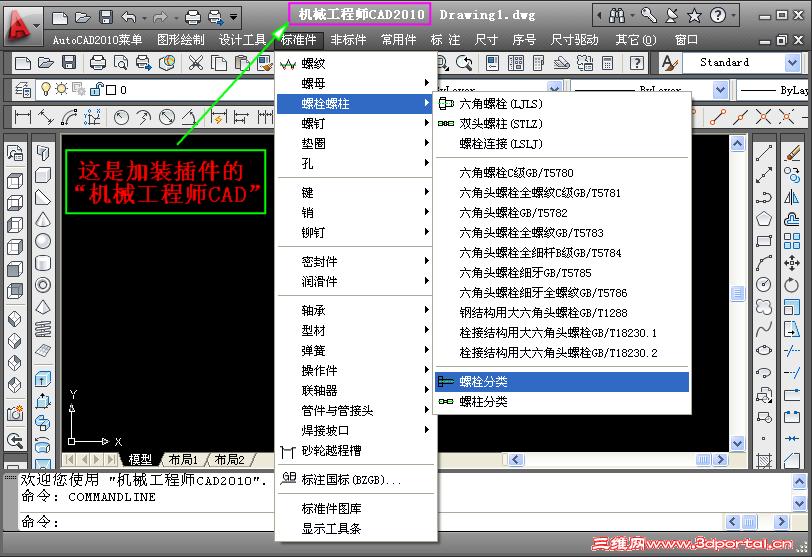Image resolution: width=812 pixels, height=557 pixels.
Task: Choose 螺纹 menu entry
Action: click(355, 64)
